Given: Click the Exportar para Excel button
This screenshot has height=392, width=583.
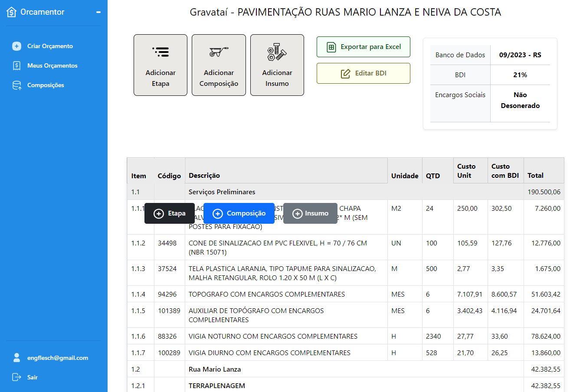Looking at the screenshot, I should pyautogui.click(x=363, y=46).
